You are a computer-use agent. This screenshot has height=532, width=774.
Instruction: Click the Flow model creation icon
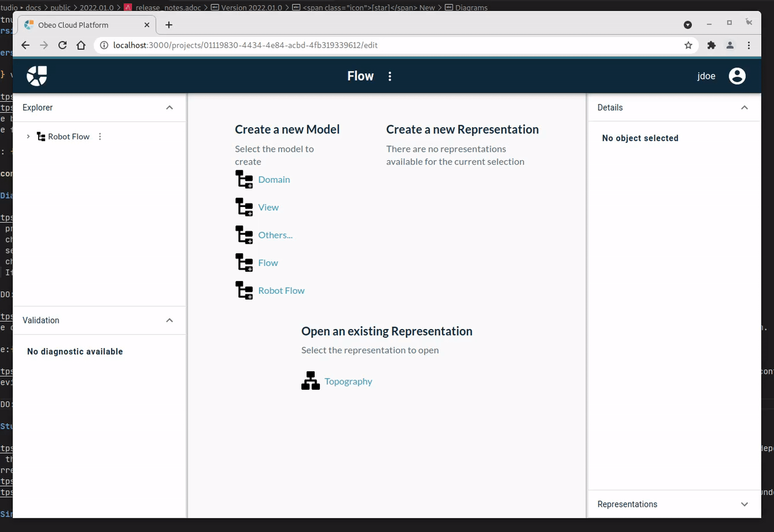point(243,263)
